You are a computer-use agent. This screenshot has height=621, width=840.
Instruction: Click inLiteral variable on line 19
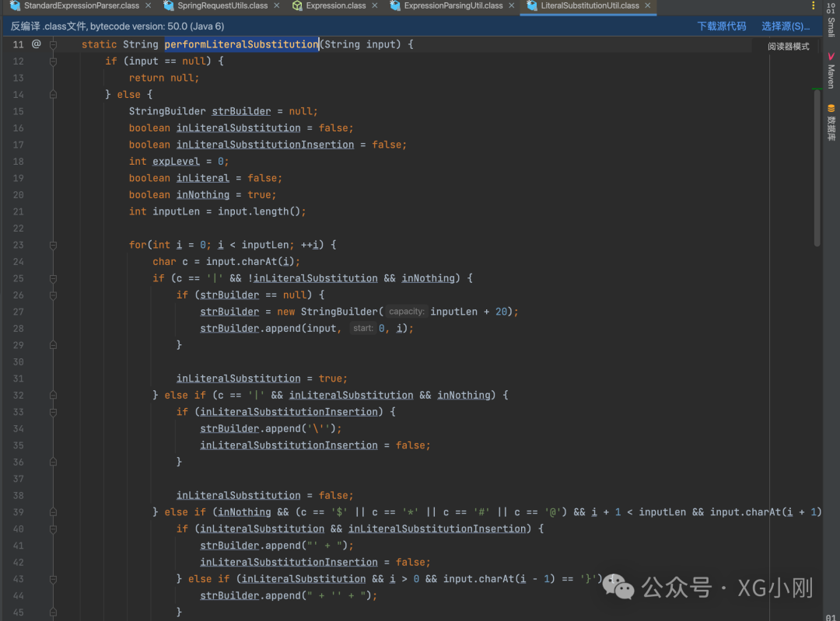coord(202,178)
